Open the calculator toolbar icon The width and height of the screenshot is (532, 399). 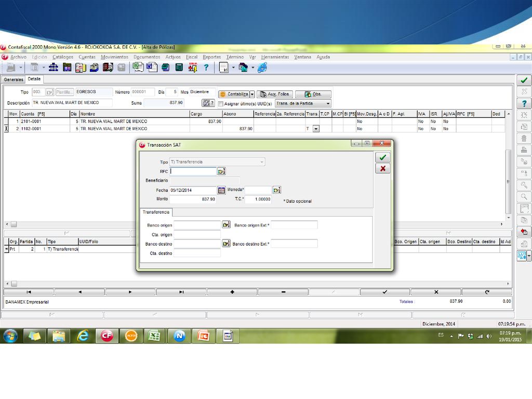pos(179,68)
